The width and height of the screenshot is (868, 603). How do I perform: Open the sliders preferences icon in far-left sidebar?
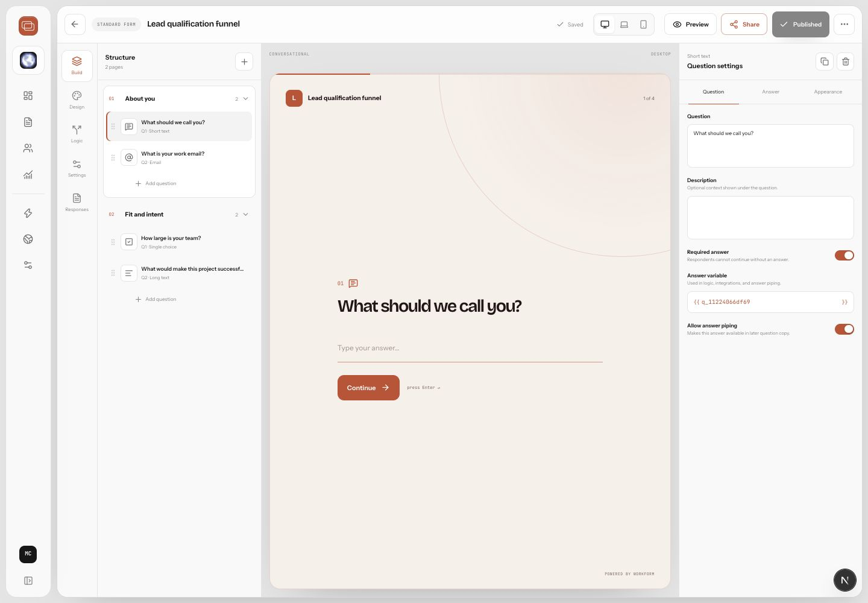point(28,265)
